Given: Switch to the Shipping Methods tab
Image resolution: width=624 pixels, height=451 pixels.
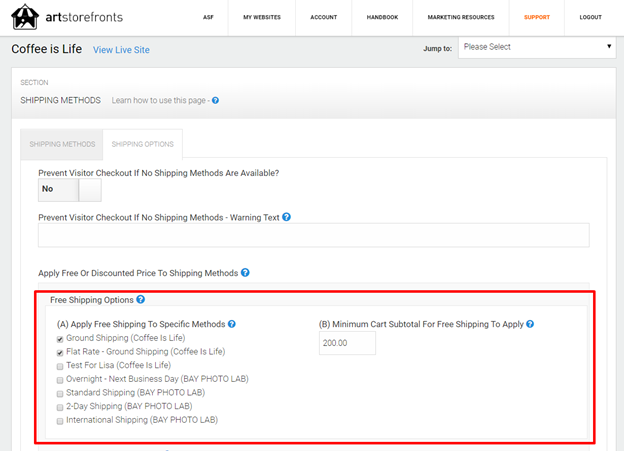Looking at the screenshot, I should 63,144.
